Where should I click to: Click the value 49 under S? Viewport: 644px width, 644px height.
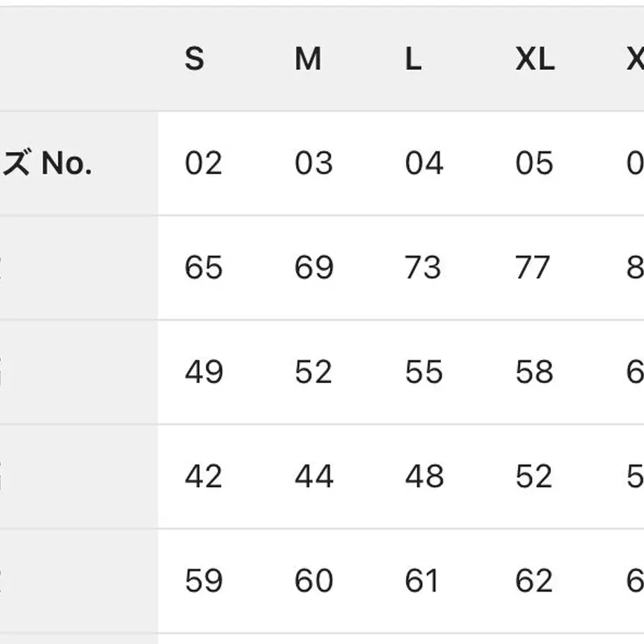(204, 372)
